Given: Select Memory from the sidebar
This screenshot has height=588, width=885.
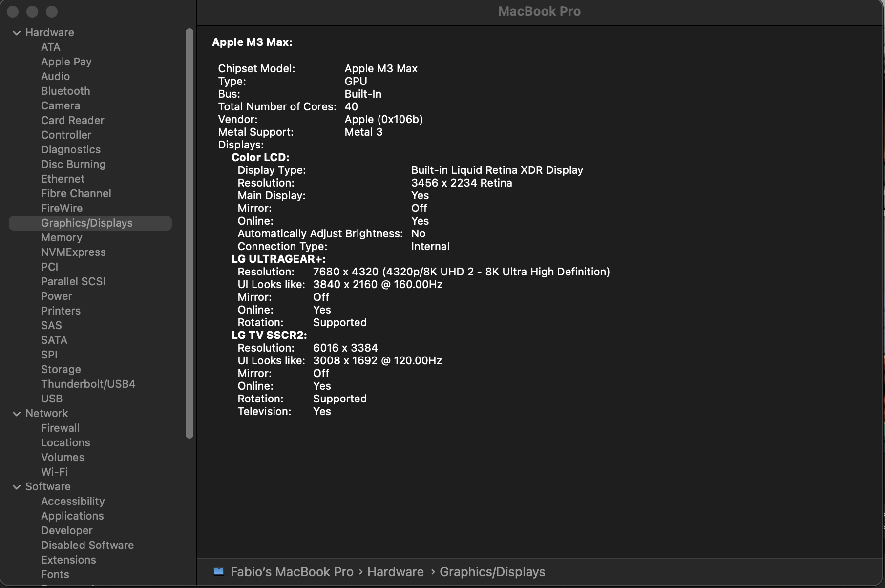Looking at the screenshot, I should pyautogui.click(x=62, y=237).
